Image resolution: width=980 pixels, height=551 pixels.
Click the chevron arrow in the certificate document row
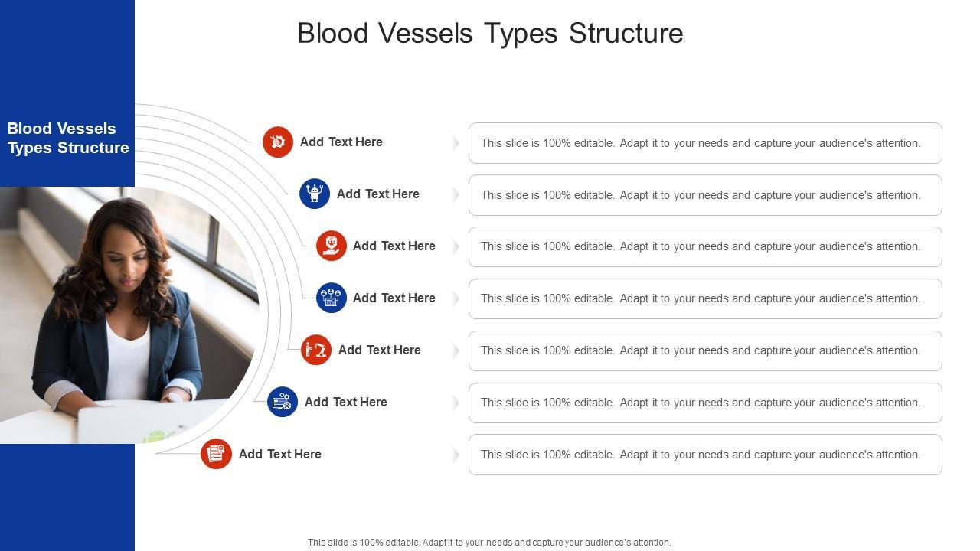tap(456, 455)
